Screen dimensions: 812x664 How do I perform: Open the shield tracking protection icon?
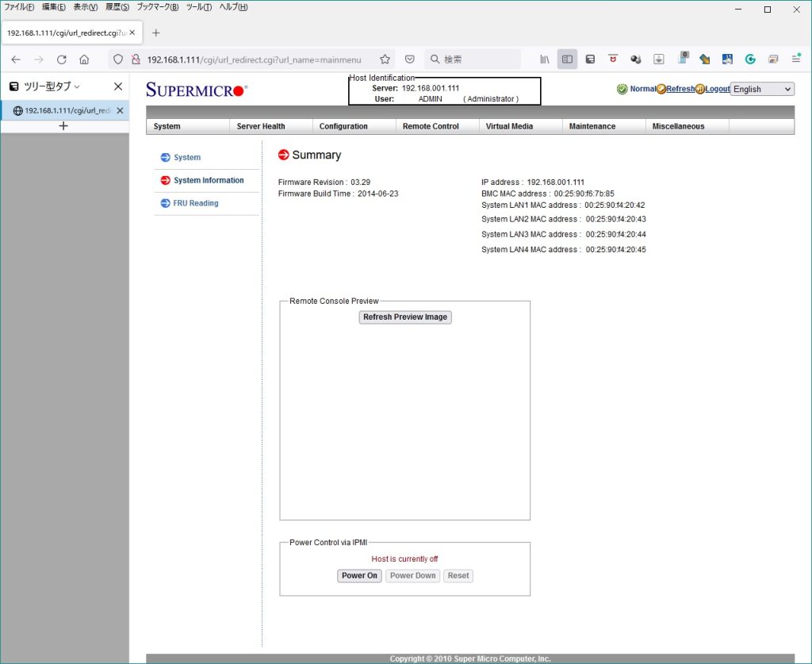click(118, 59)
